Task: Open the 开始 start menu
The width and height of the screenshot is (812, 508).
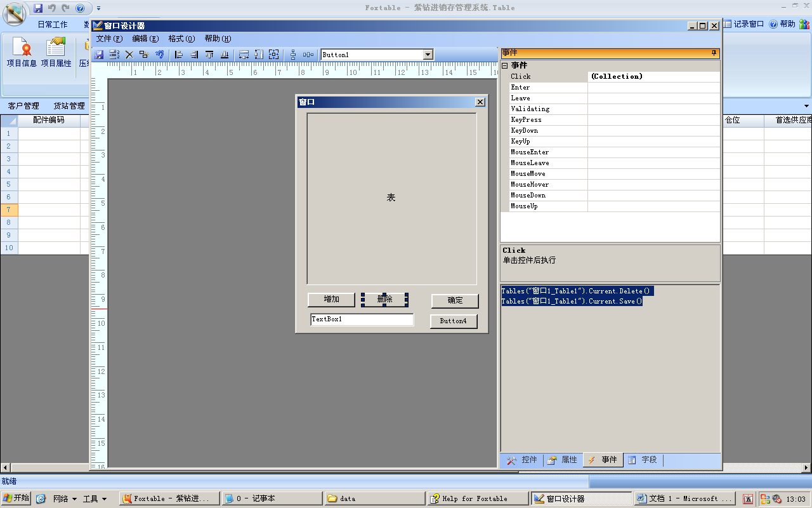Action: coord(16,498)
